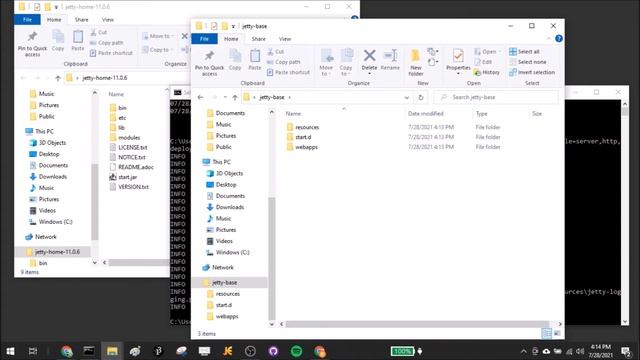Open the address bar history dropdown in jetty-base
The width and height of the screenshot is (640, 360).
tap(407, 98)
